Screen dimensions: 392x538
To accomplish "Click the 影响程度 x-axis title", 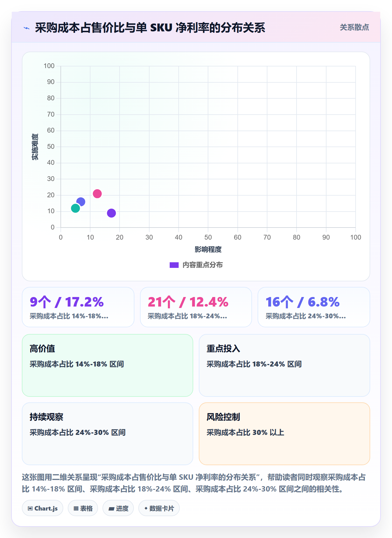I will pos(208,249).
